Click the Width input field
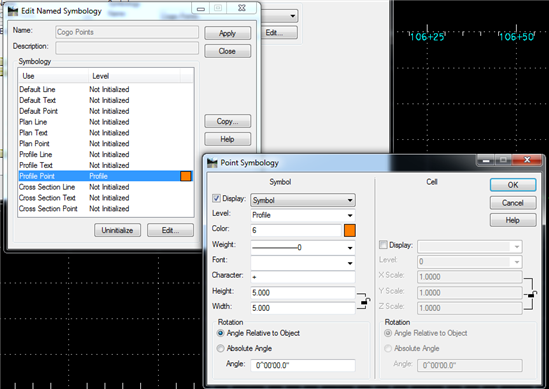Image resolution: width=549 pixels, height=389 pixels. pos(303,308)
